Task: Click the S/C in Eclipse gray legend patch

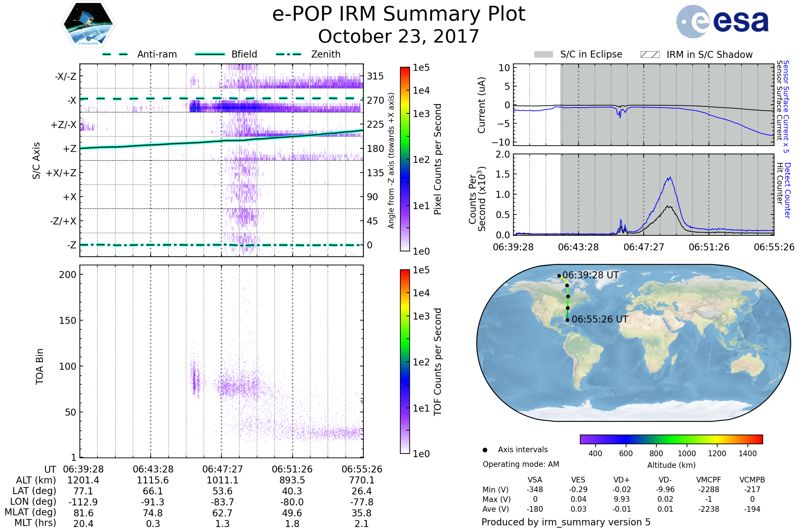Action: point(544,55)
